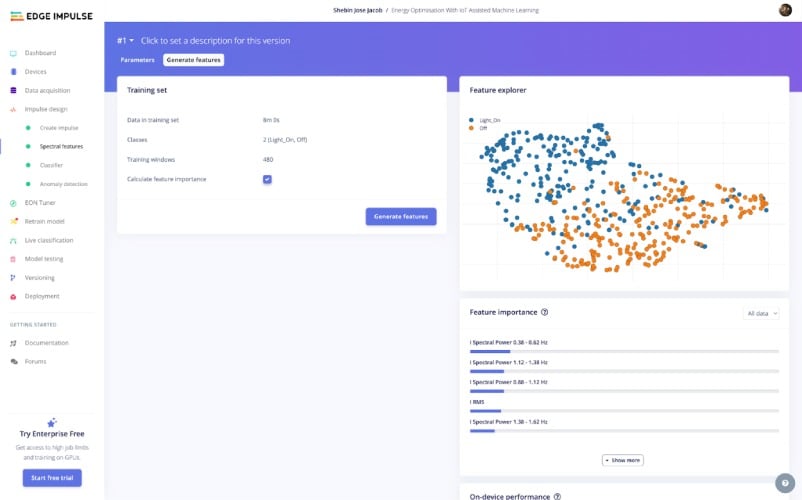
Task: Open the Dashboard link
Action: click(x=40, y=53)
